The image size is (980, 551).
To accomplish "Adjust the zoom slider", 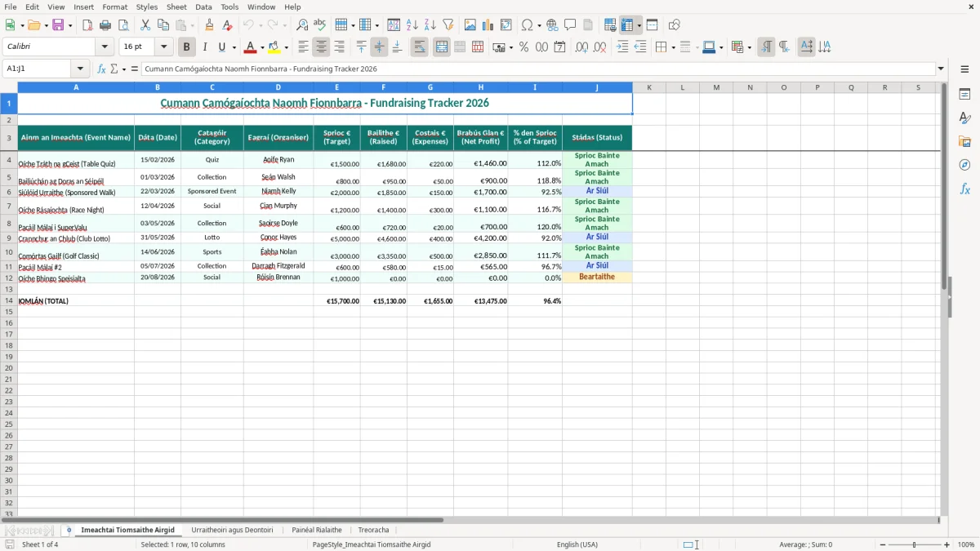I will coord(914,544).
